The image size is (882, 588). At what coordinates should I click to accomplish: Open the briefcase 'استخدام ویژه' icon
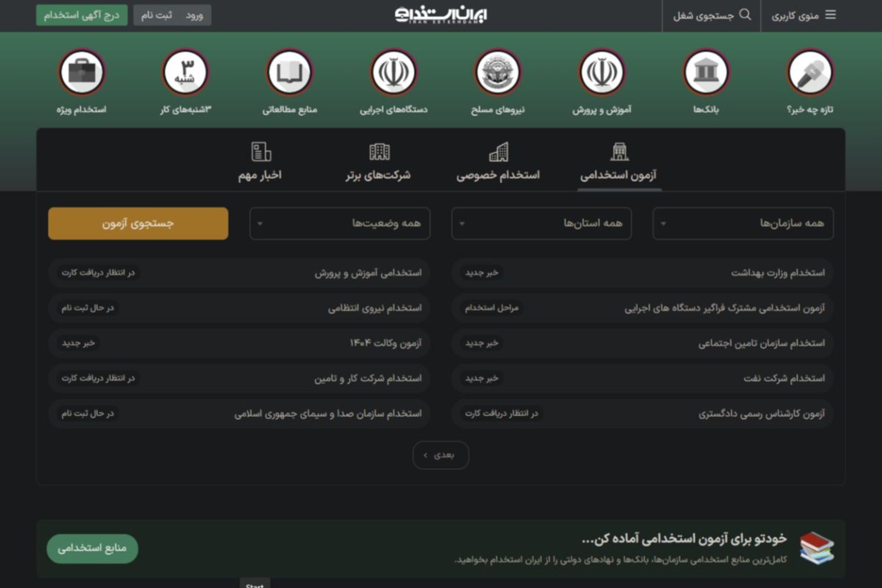tap(81, 72)
